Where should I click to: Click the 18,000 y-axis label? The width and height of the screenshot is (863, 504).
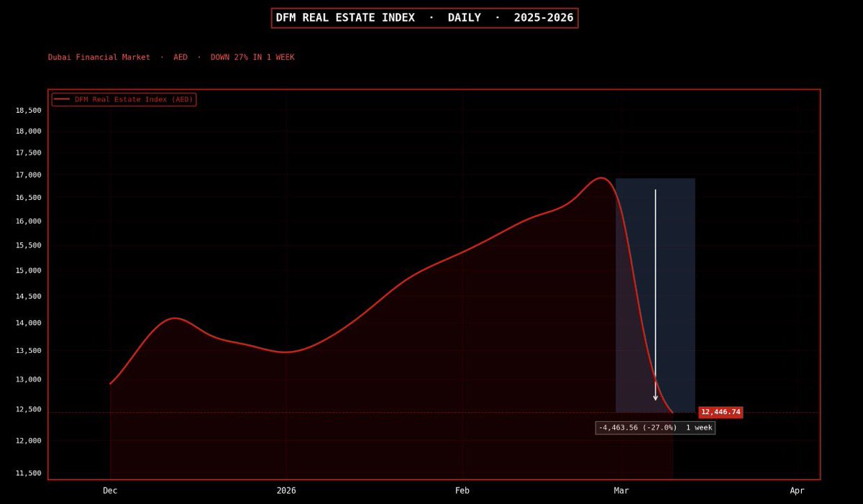(x=28, y=132)
